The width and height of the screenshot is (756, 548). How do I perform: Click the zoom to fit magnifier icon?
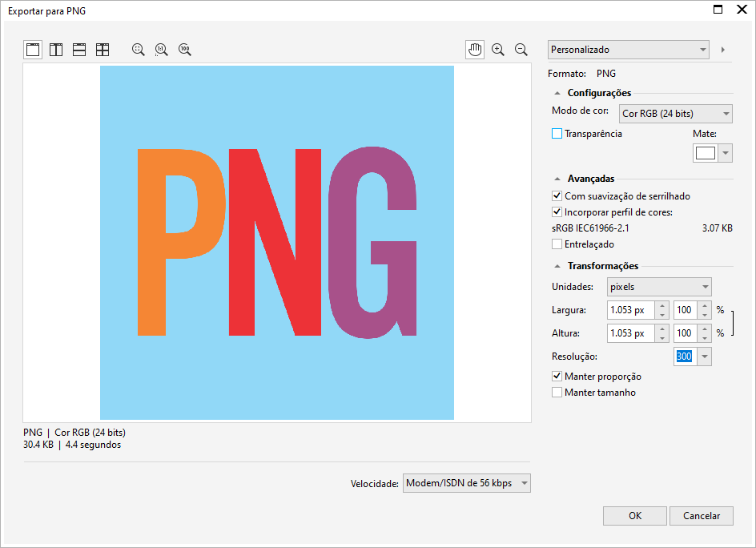pyautogui.click(x=139, y=50)
